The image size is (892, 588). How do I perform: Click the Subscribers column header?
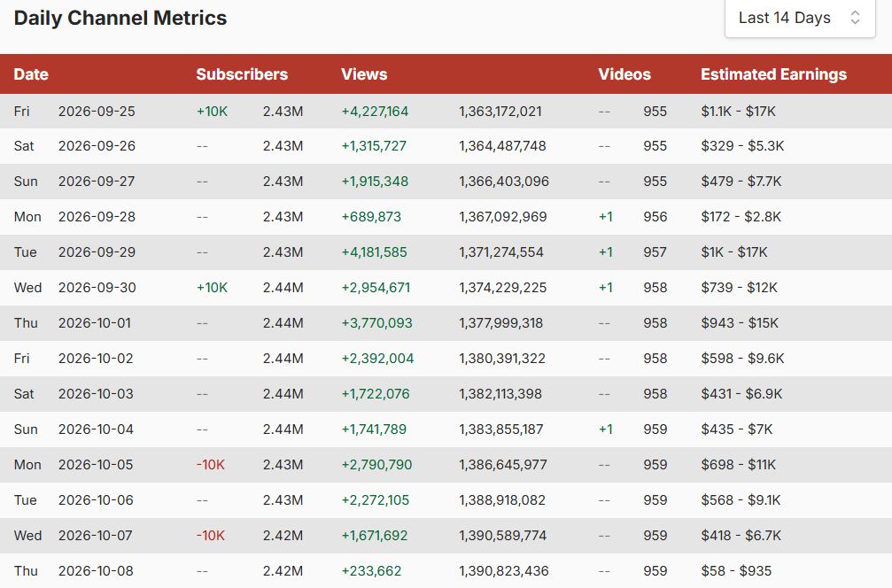click(x=242, y=74)
